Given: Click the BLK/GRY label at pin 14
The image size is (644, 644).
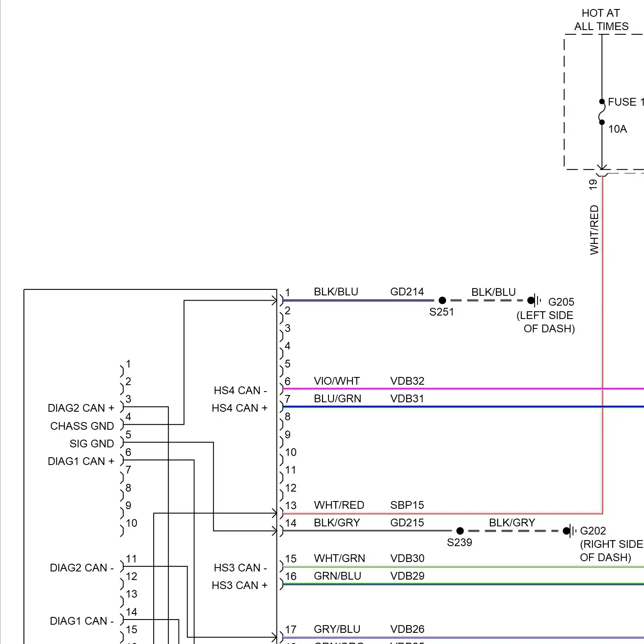Looking at the screenshot, I should click(337, 522).
